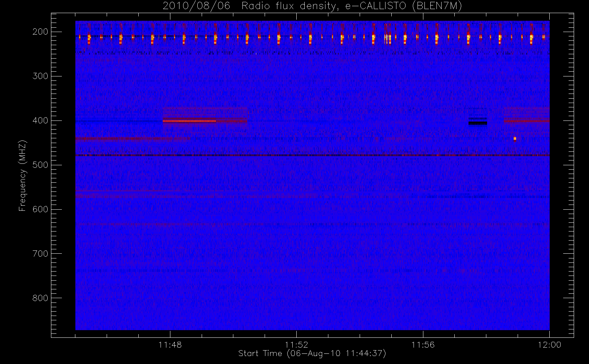589x364 pixels.
Task: Click the small bright spot near 440 MHz
Action: point(515,138)
